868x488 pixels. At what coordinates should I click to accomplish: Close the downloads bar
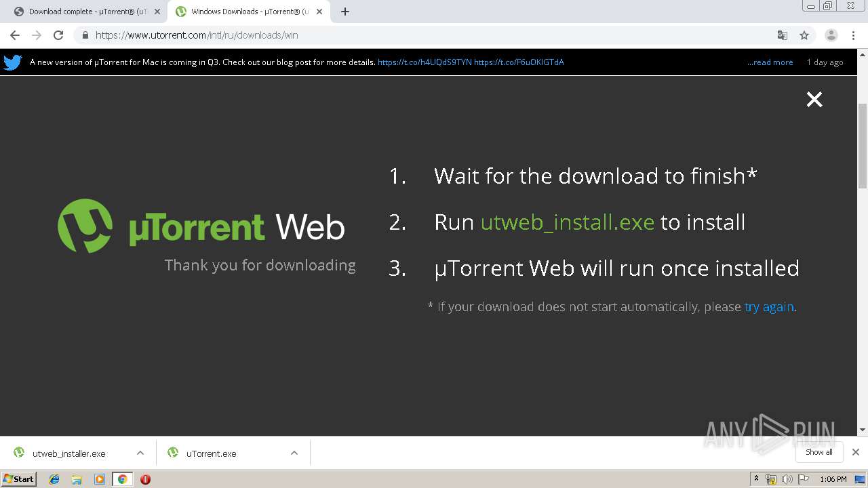click(856, 452)
